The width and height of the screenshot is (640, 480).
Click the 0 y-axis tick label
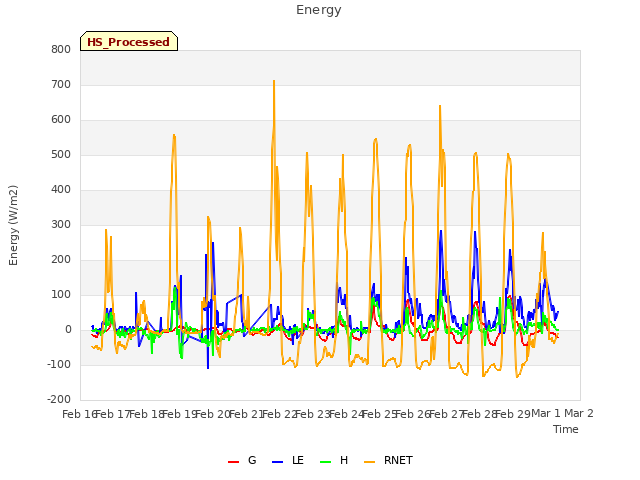[68, 329]
